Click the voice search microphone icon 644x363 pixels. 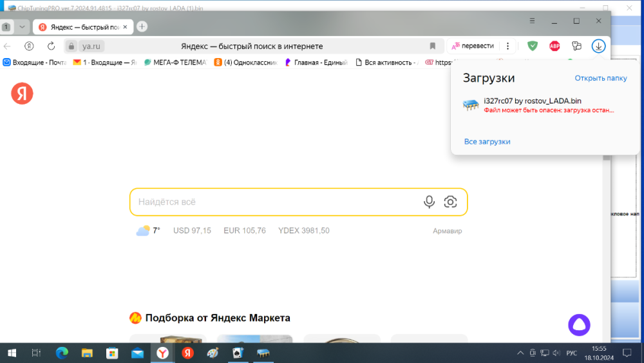[x=429, y=202]
